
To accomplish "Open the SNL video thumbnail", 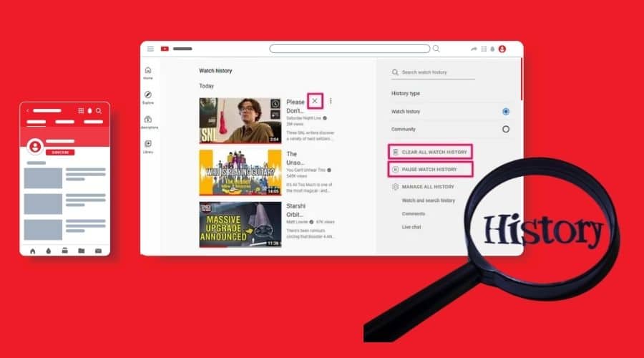I will coord(240,120).
